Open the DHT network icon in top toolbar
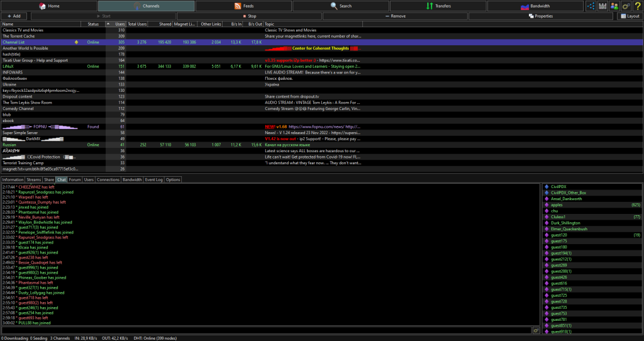Image resolution: width=644 pixels, height=341 pixels. click(x=591, y=6)
